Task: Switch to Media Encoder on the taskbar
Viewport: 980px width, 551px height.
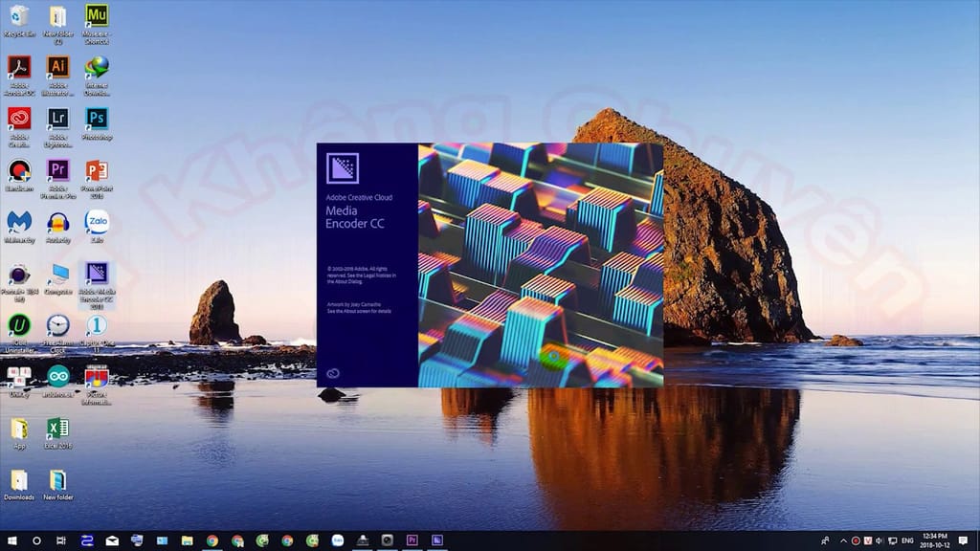Action: coord(436,540)
